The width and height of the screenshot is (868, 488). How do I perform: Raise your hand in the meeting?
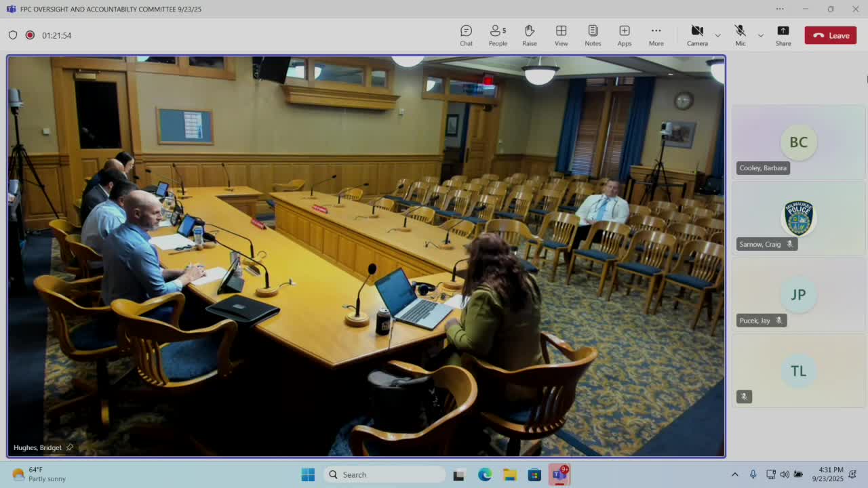pos(529,35)
